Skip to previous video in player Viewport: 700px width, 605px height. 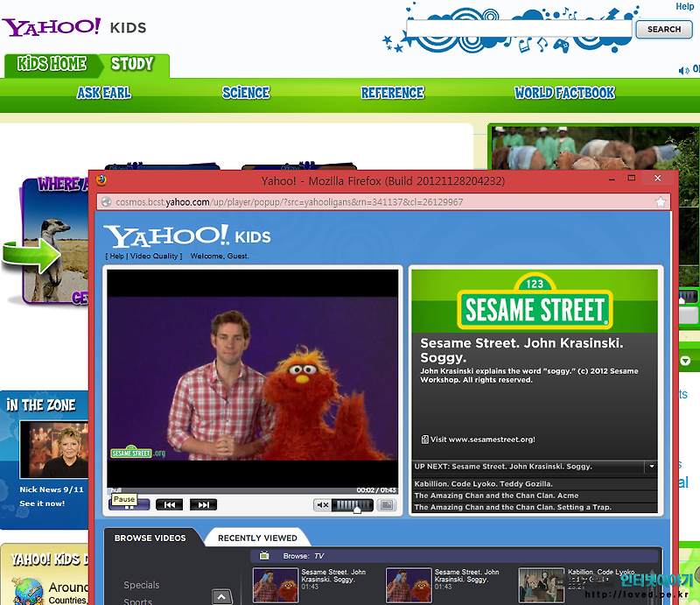(169, 505)
